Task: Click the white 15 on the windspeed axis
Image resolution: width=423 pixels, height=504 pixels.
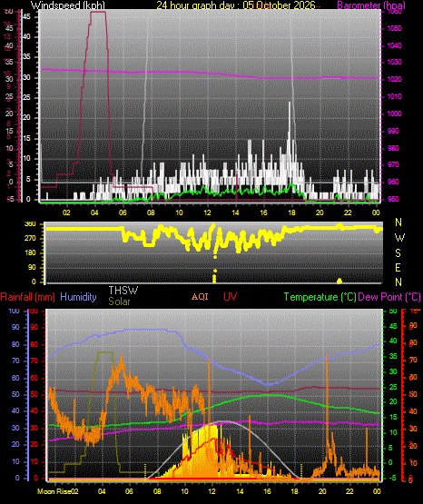Action: click(x=26, y=139)
